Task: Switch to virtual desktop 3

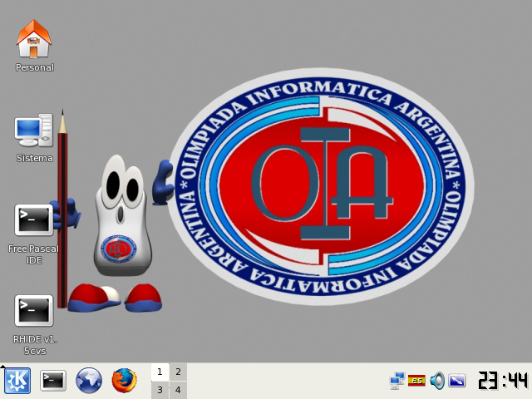Action: [x=160, y=390]
